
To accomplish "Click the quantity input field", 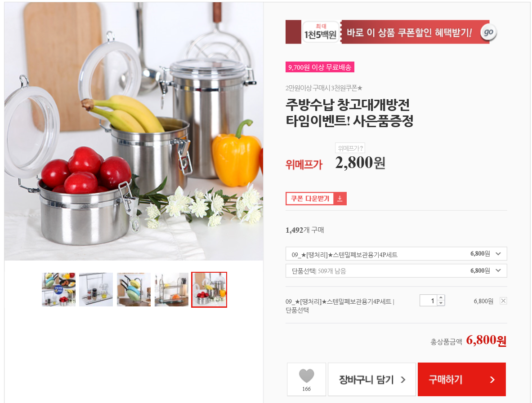I will click(429, 300).
